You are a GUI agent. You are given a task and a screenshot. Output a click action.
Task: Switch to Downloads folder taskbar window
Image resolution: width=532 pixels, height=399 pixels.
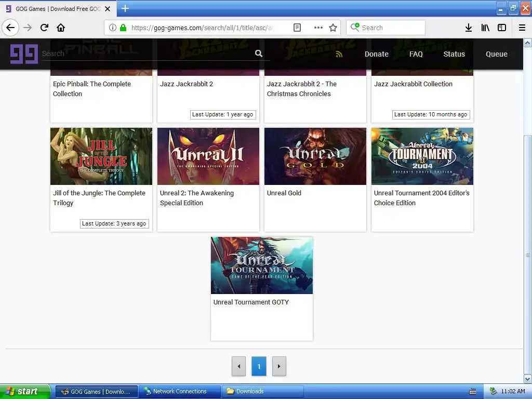(263, 391)
